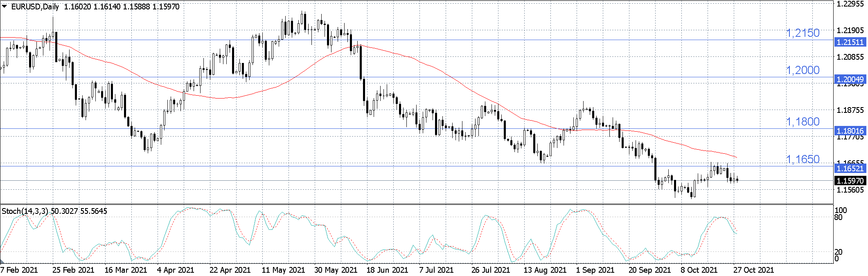Image resolution: width=868 pixels, height=276 pixels.
Task: Select the 1,1800 level text label
Action: click(803, 121)
